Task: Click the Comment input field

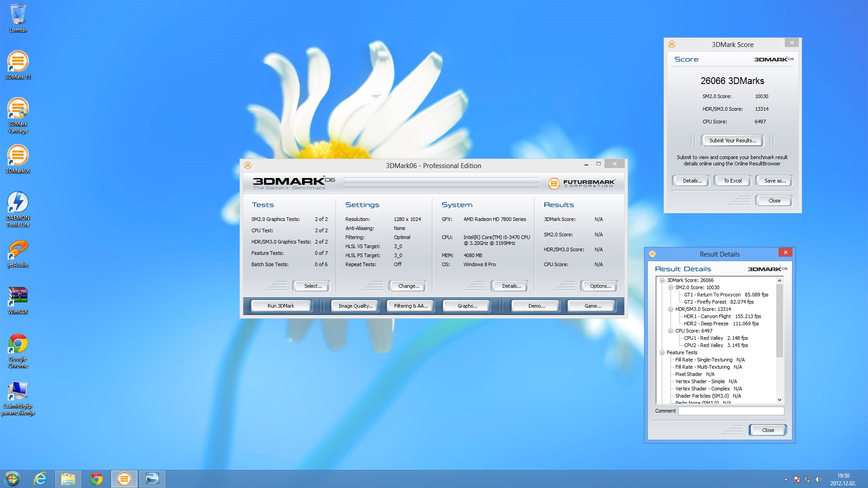Action: pos(731,411)
